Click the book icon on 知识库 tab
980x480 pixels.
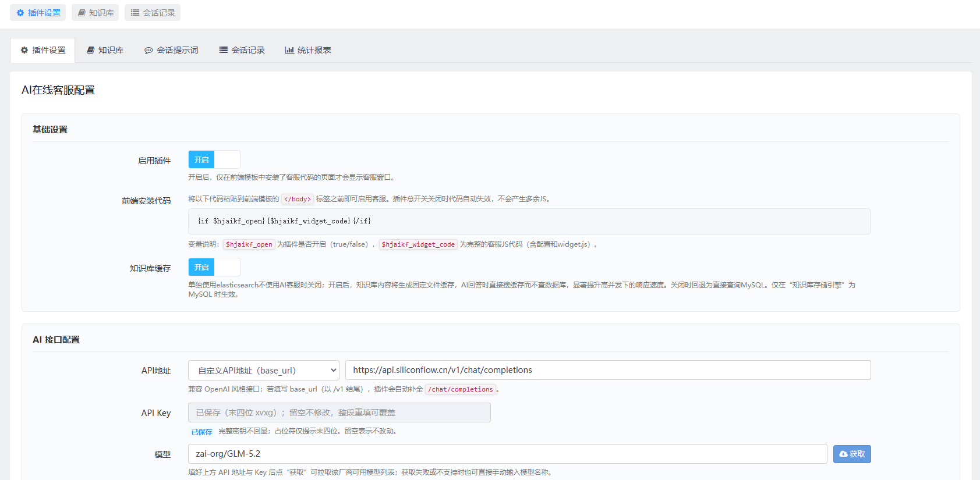91,50
